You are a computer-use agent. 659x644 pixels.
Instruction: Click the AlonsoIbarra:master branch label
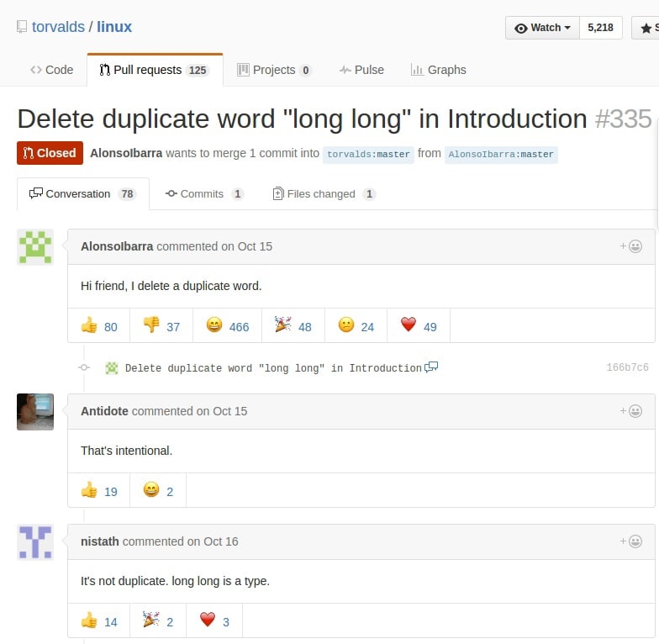coord(501,155)
